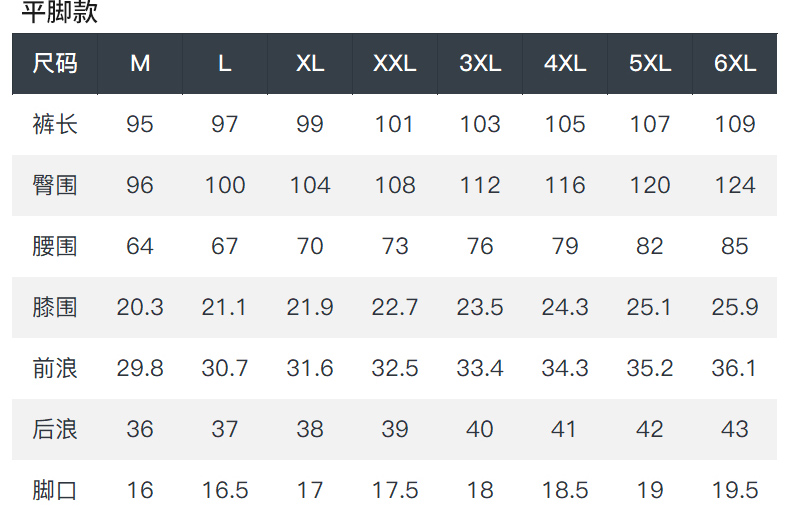This screenshot has height=524, width=790.
Task: Click the M size column header
Action: click(x=140, y=63)
